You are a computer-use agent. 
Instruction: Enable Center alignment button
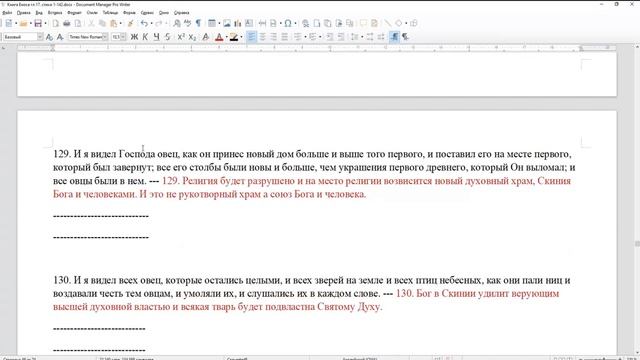[x=262, y=37]
